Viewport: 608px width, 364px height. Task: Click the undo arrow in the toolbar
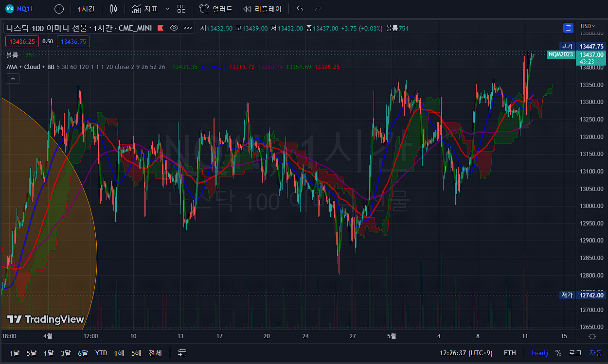[x=300, y=9]
